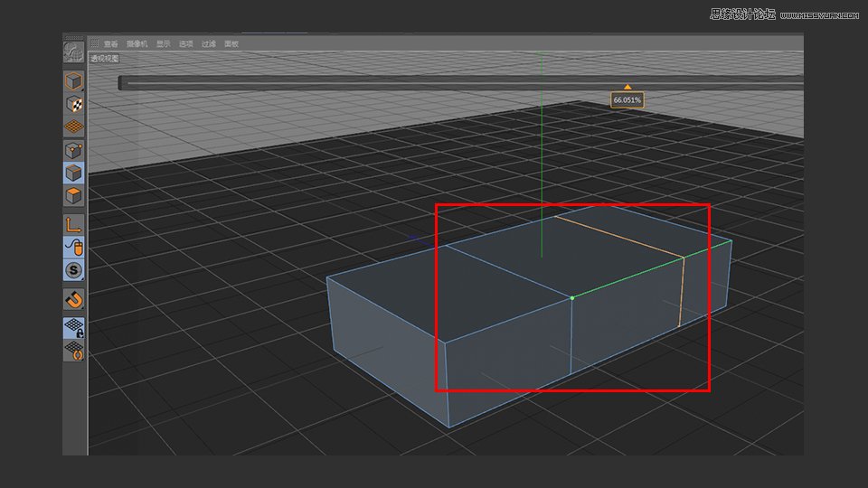Click the green cut point on the box
This screenshot has height=488, width=868.
pyautogui.click(x=572, y=297)
